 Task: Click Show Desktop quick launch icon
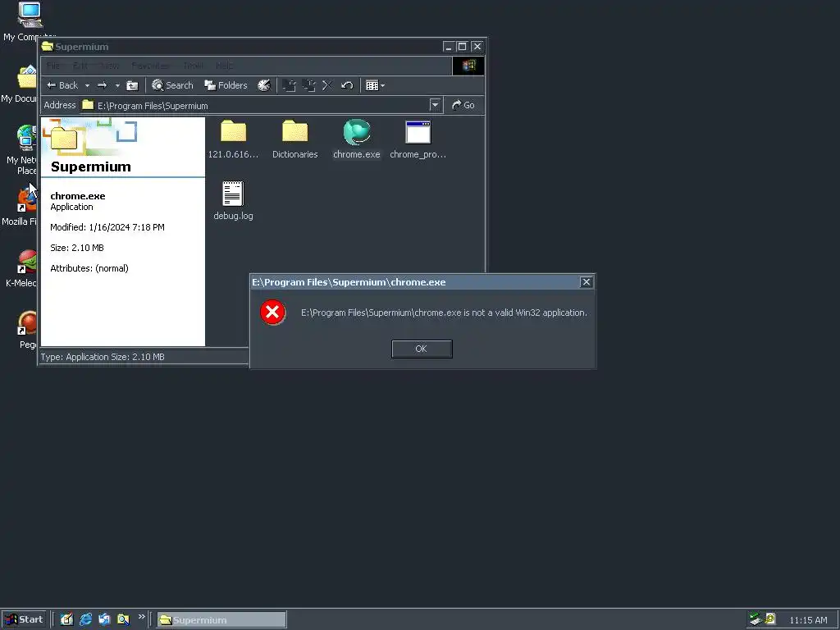pyautogui.click(x=66, y=619)
